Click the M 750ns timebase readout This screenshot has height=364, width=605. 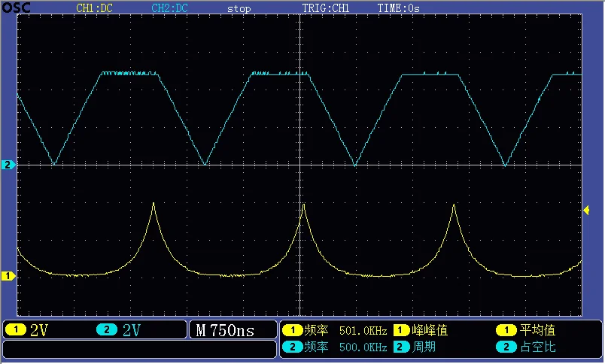[225, 330]
